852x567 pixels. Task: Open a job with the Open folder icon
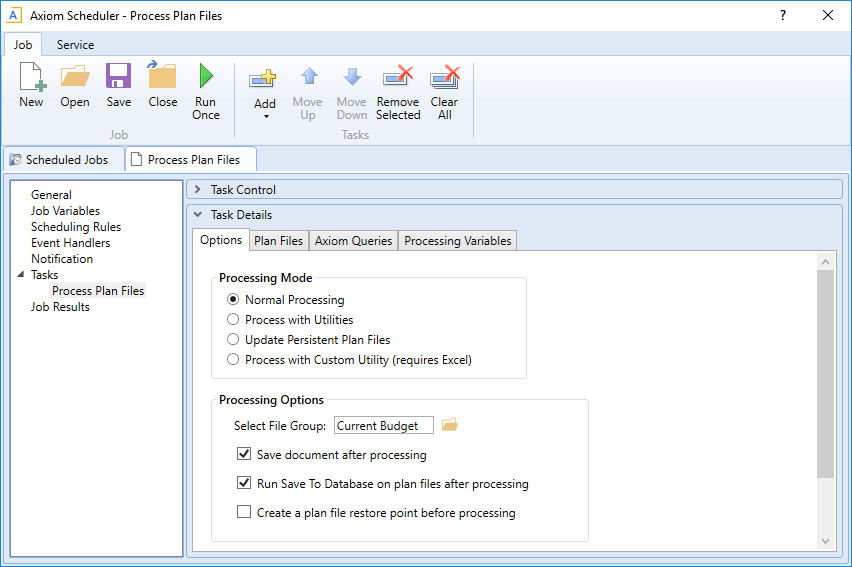pyautogui.click(x=75, y=77)
